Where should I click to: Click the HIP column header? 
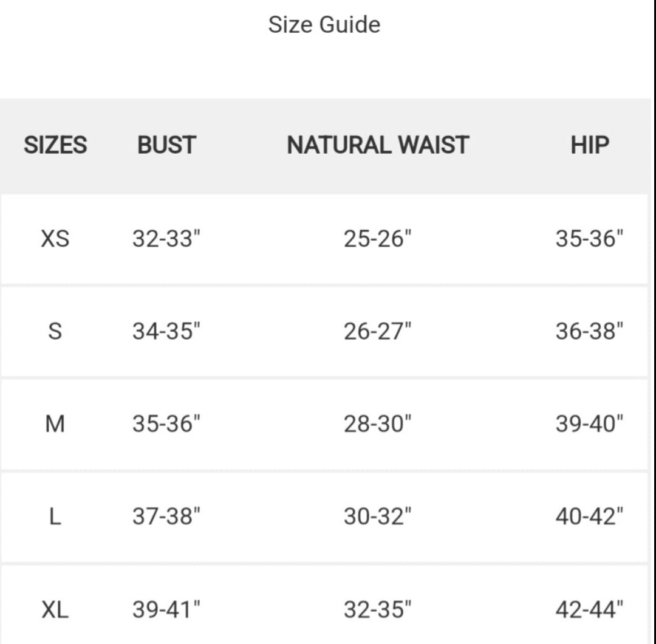point(589,145)
